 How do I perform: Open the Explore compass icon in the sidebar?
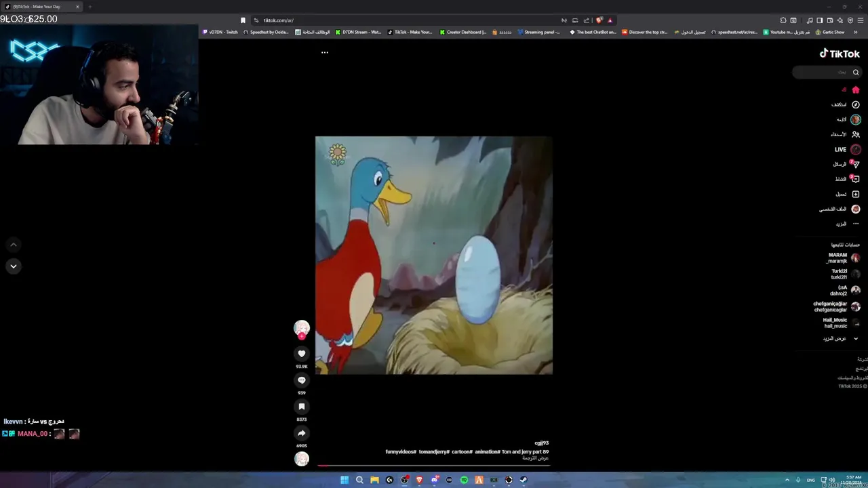click(x=856, y=104)
